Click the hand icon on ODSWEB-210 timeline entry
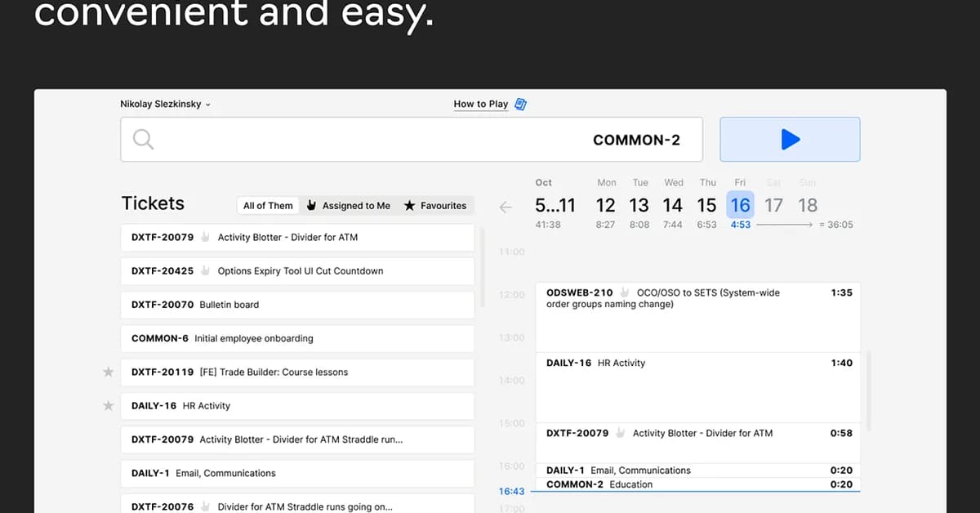 624,292
